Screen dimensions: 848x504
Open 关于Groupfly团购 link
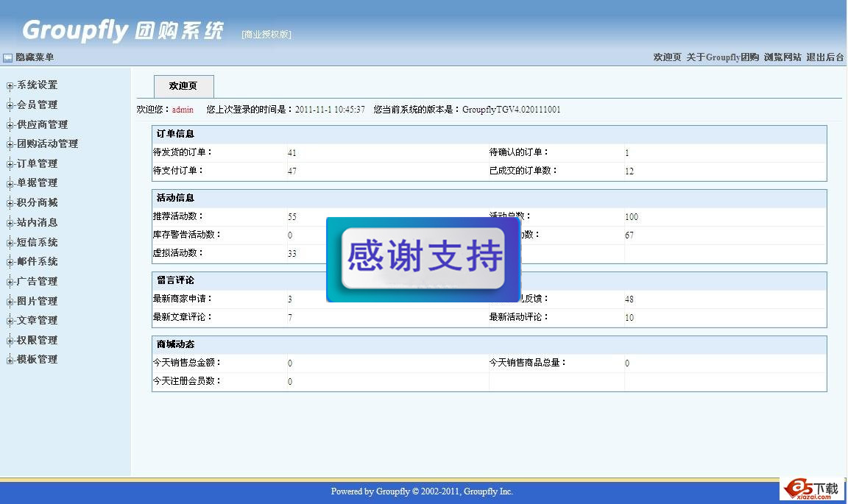pos(723,57)
